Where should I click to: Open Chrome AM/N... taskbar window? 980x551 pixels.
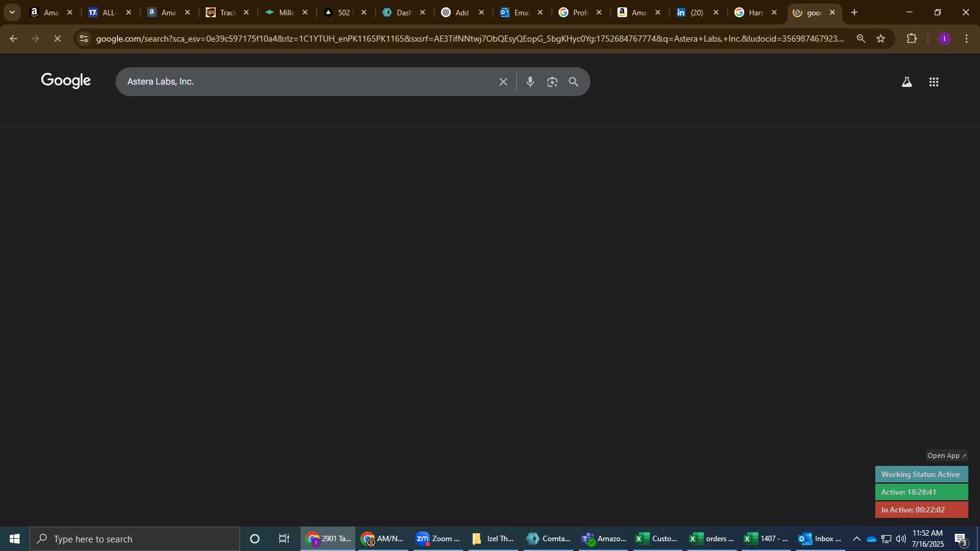tap(382, 539)
